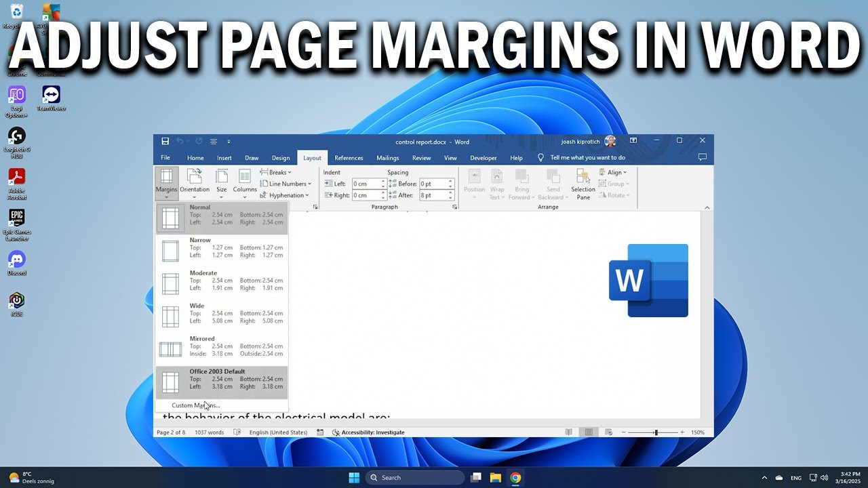Select the Wide margins preset

[222, 317]
